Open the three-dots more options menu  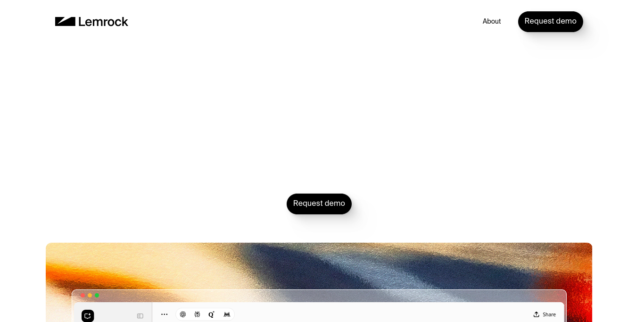[x=165, y=314]
